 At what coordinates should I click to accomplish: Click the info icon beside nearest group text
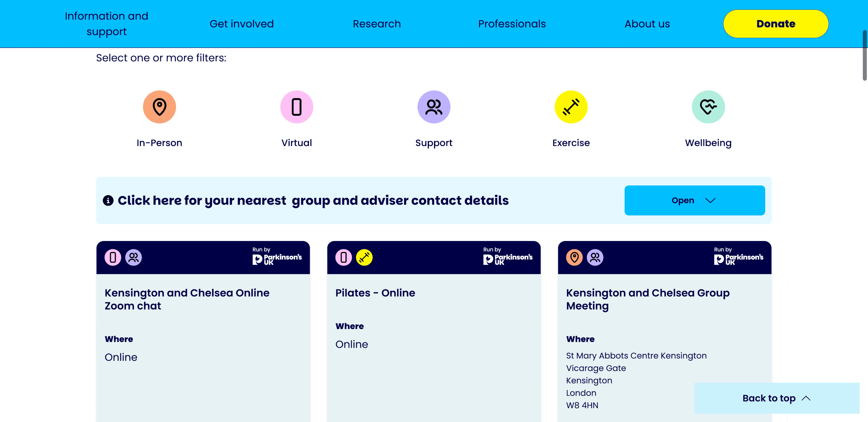[x=108, y=200]
